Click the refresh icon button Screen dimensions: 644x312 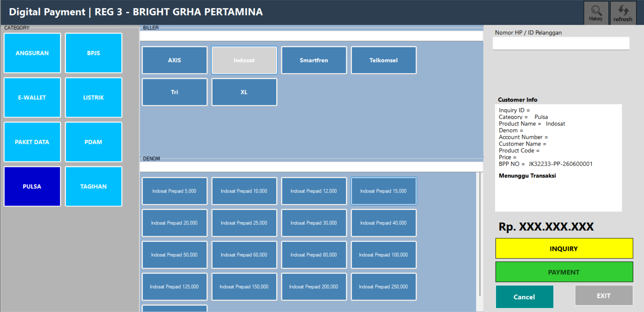623,13
